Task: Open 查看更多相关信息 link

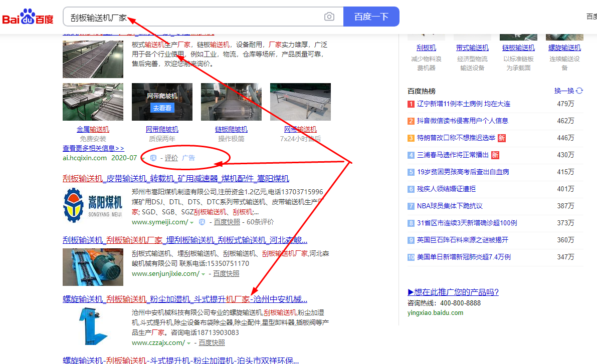Action: coord(93,148)
